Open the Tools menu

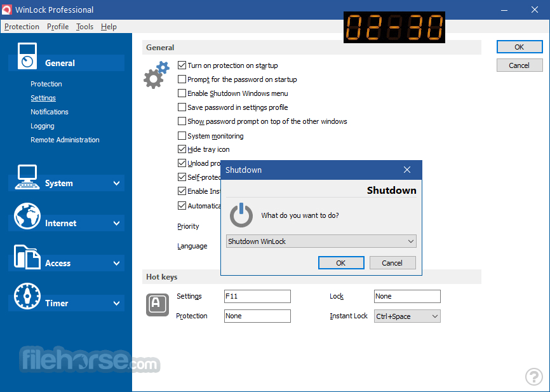point(84,27)
